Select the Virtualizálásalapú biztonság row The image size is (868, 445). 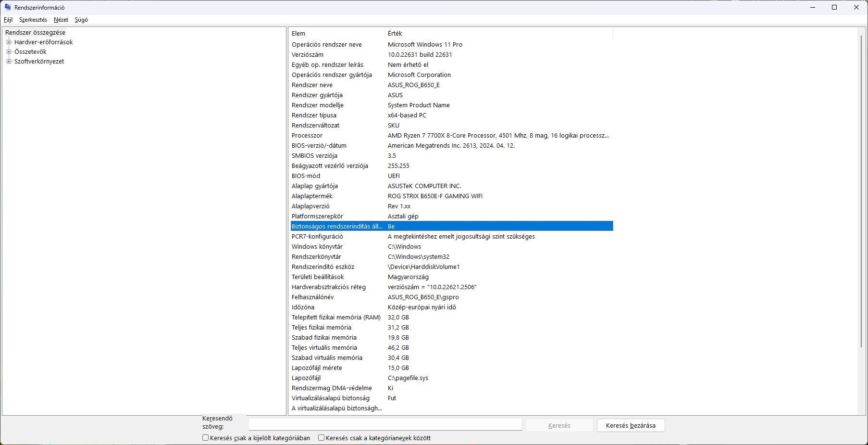[x=452, y=398]
